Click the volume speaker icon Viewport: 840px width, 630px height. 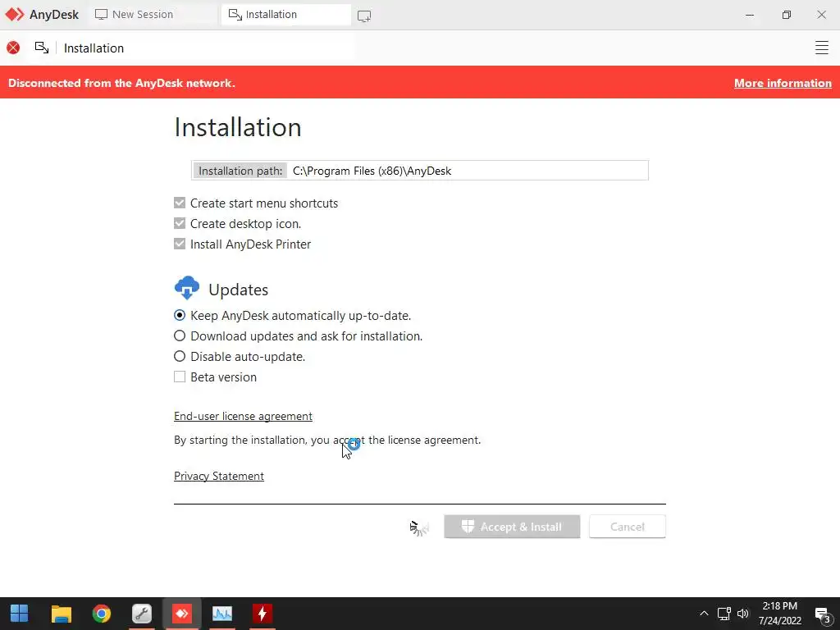coord(743,614)
